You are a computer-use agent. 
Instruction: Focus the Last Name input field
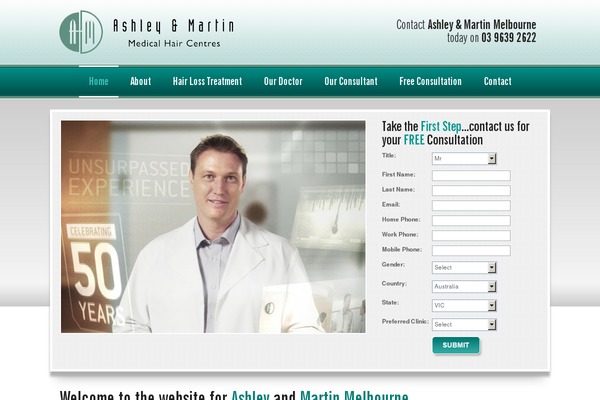(471, 191)
